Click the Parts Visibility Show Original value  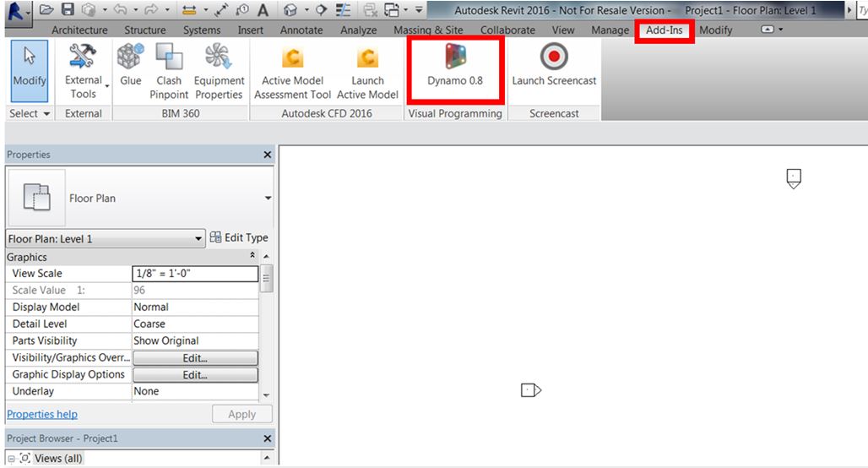[195, 340]
